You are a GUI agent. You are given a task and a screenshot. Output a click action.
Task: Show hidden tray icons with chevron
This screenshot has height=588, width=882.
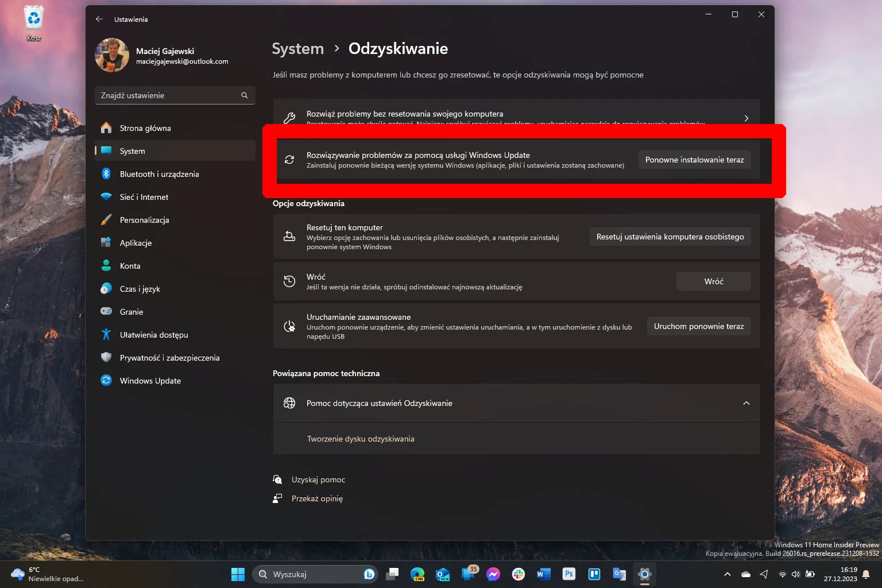click(x=728, y=574)
